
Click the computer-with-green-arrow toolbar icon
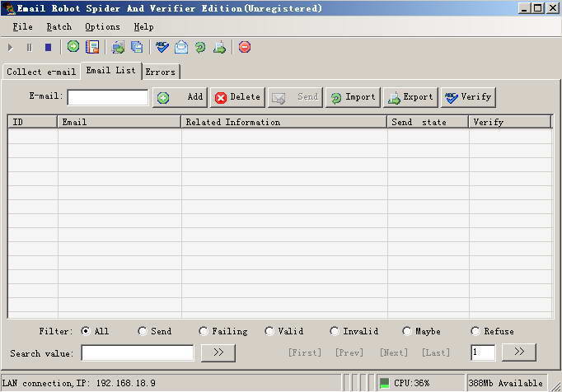(x=118, y=47)
